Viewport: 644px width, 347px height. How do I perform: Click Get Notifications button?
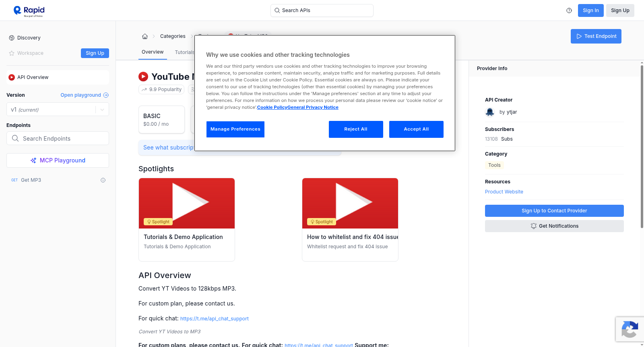click(x=554, y=226)
